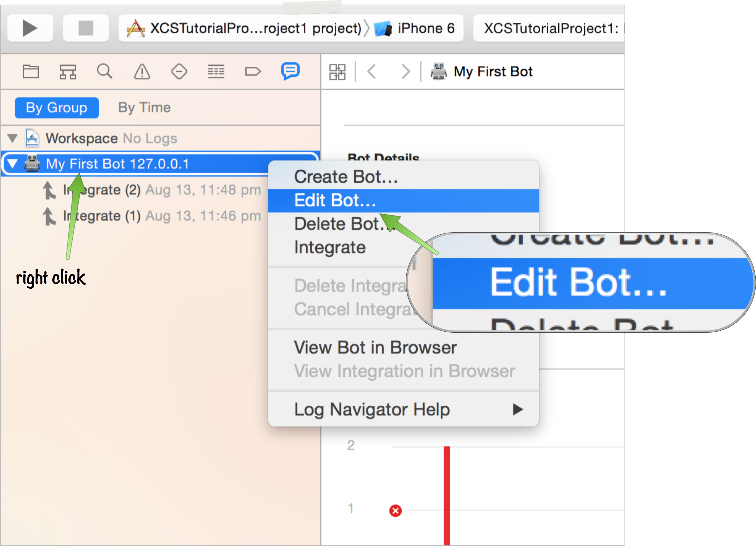Select My First Bot 127.0.0.1 row
Screen dimensions: 756x546
tap(160, 164)
